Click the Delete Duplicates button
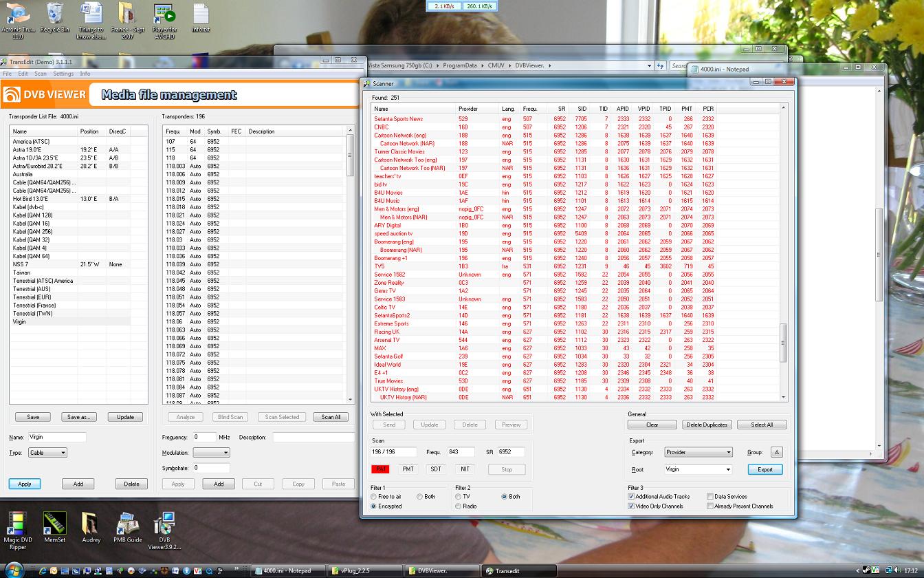 707,425
